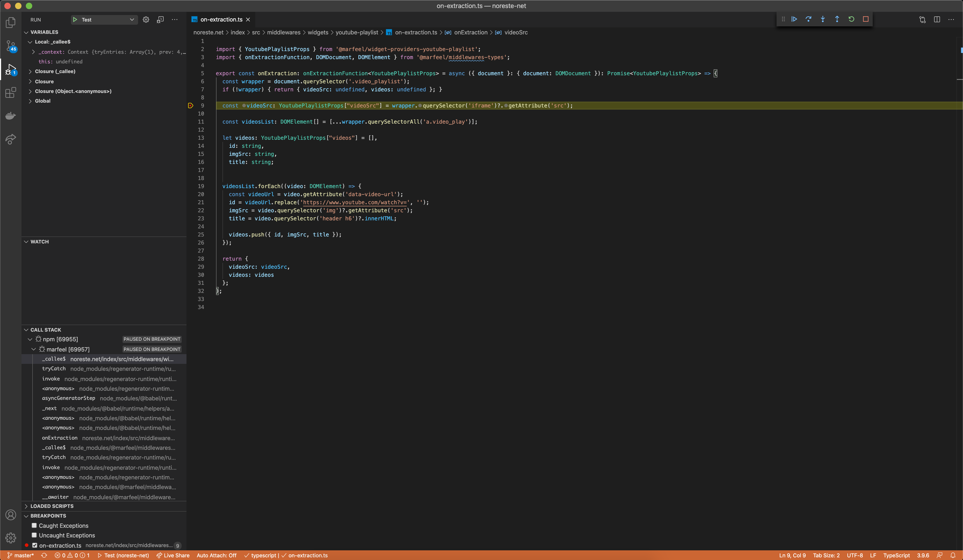Open Source Control view with 45 badge
Screen dimensions: 963x560
11,46
